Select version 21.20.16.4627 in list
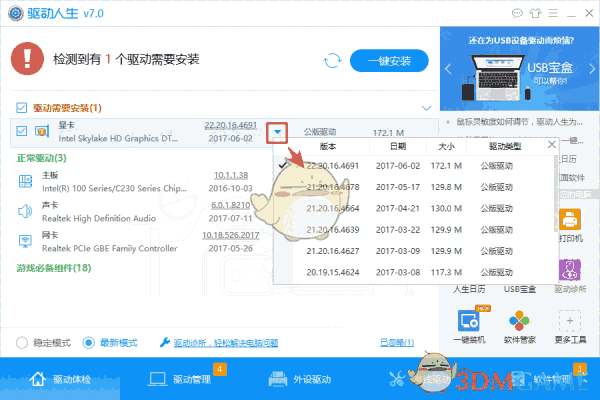Image resolution: width=600 pixels, height=400 pixels. tap(333, 251)
